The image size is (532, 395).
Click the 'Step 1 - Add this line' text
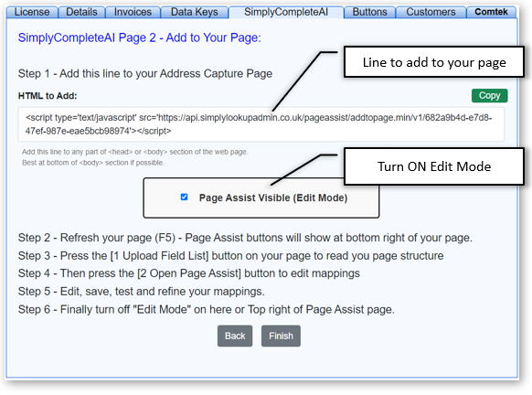(x=145, y=74)
